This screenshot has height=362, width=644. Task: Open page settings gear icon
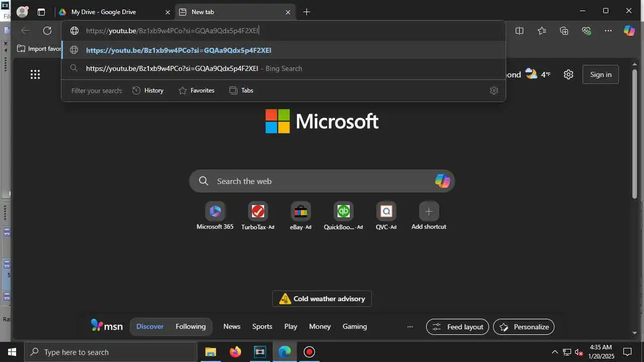(x=569, y=74)
